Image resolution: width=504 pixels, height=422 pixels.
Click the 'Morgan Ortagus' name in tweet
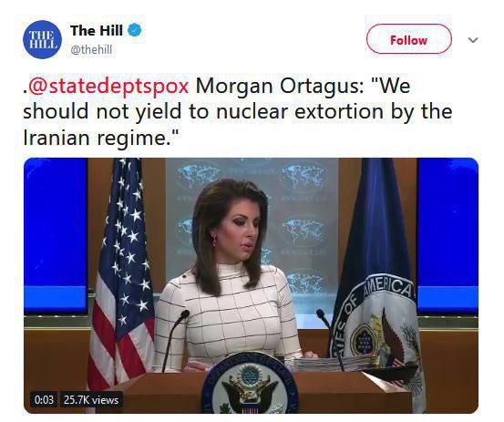point(280,86)
